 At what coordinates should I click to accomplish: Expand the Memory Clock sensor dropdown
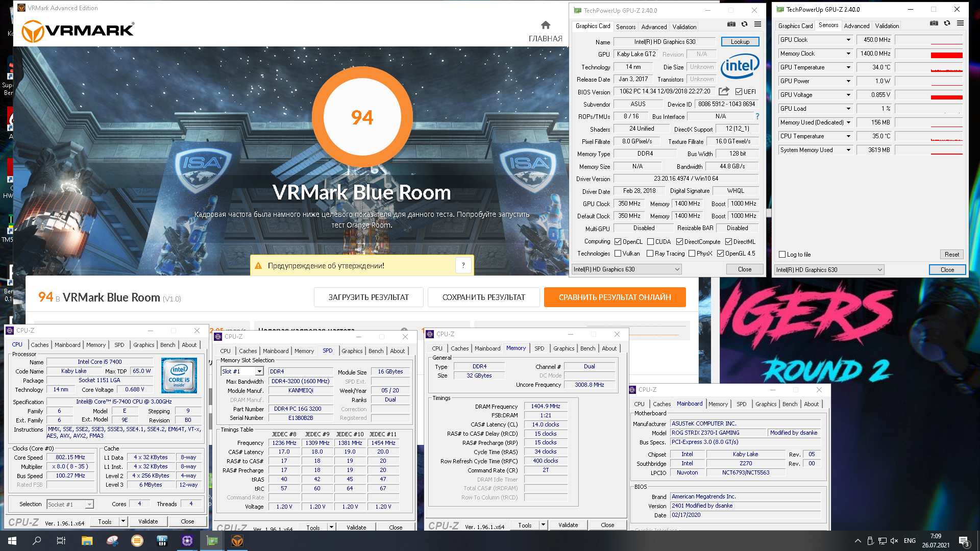(x=848, y=54)
